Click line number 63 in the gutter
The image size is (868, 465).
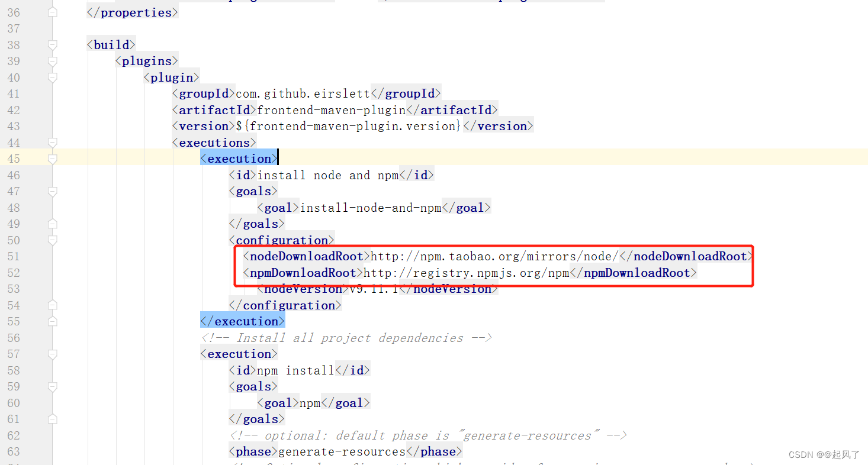13,451
